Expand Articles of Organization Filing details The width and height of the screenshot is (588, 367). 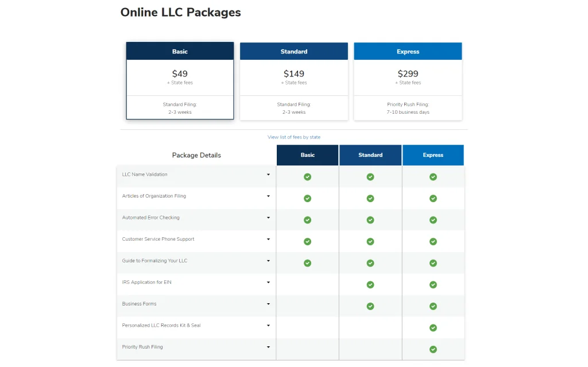pyautogui.click(x=268, y=196)
